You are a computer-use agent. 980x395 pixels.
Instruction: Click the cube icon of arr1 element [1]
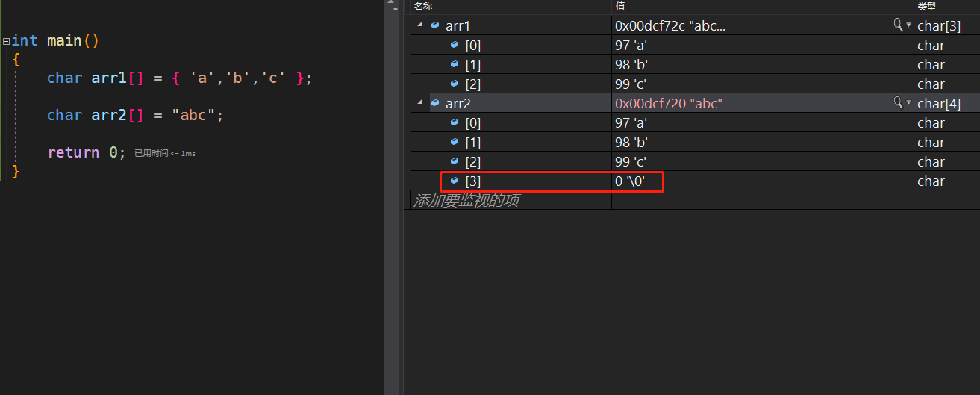tap(455, 64)
